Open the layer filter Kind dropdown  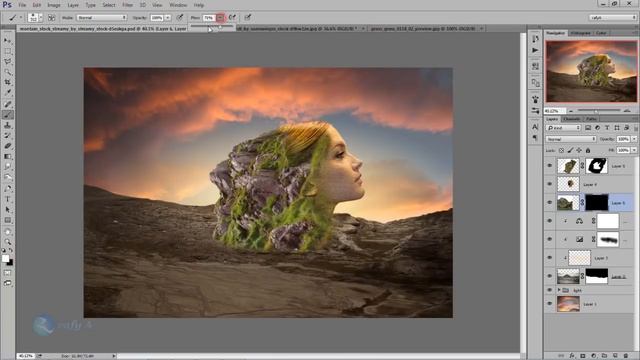tap(564, 128)
